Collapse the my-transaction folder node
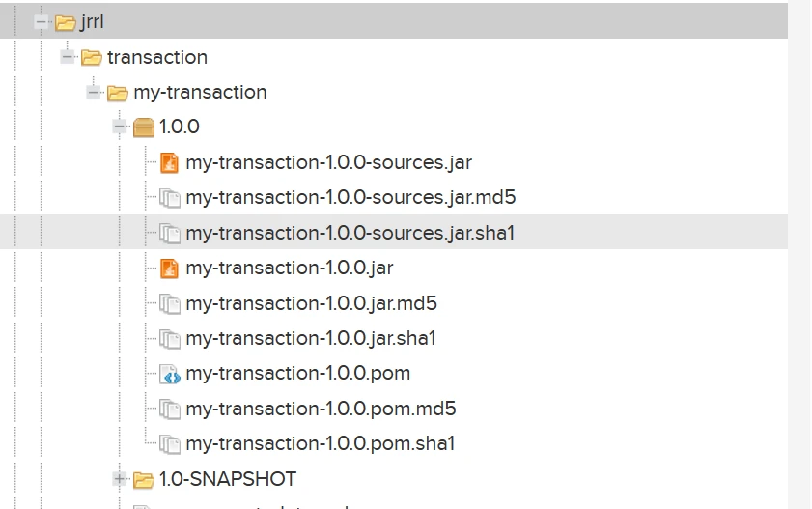The width and height of the screenshot is (812, 509). tap(94, 93)
